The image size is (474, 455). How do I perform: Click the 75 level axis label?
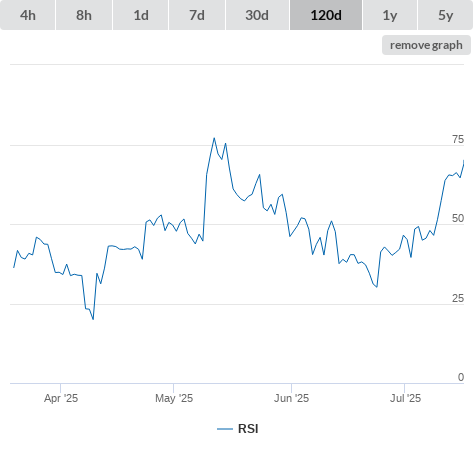point(458,139)
